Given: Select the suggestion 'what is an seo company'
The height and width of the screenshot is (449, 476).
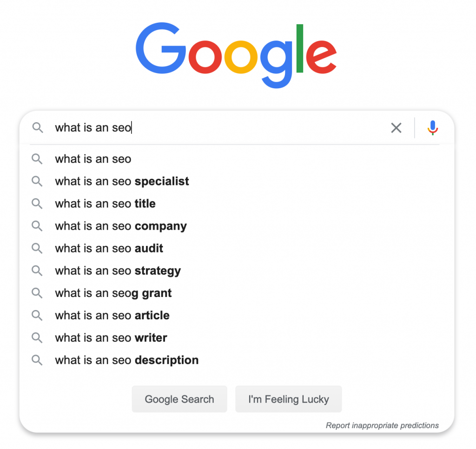Looking at the screenshot, I should tap(234, 226).
